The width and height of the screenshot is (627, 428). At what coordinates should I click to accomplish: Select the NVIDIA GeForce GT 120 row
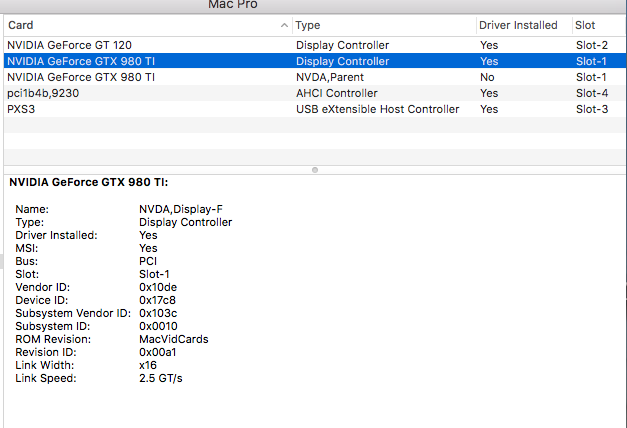click(315, 45)
